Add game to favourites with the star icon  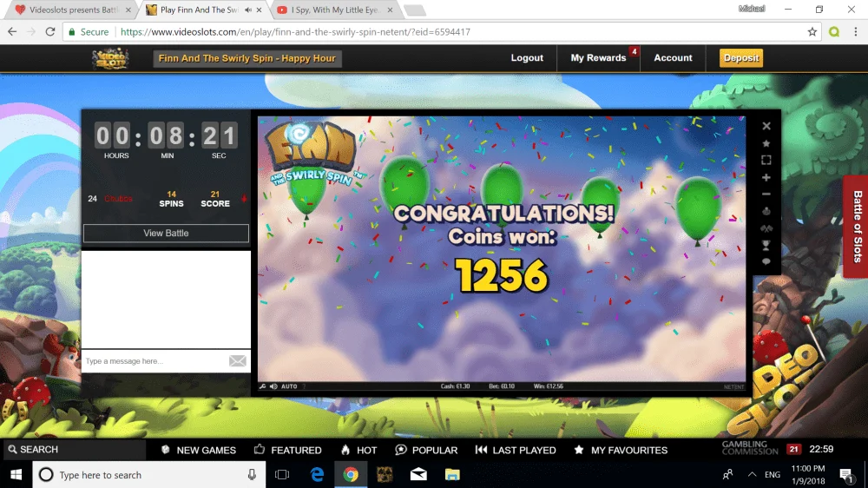pos(766,143)
